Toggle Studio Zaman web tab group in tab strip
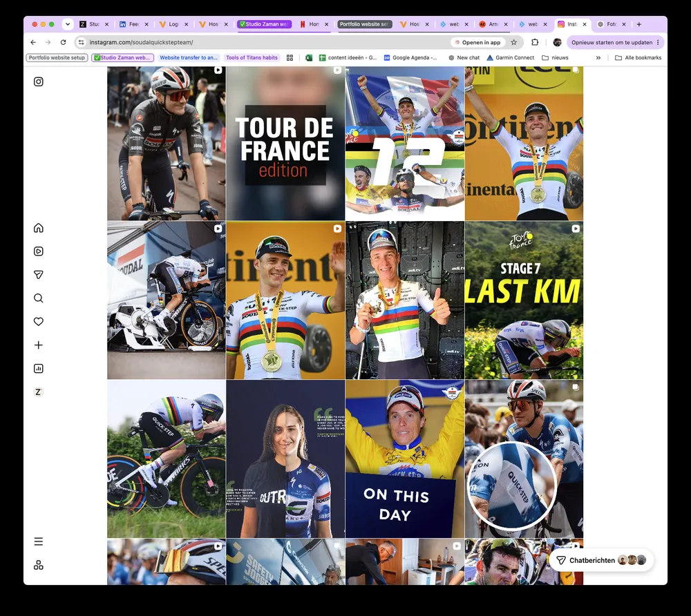 (x=264, y=24)
